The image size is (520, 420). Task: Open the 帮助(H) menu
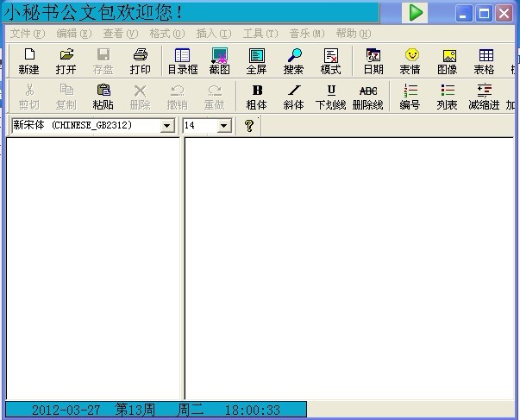pos(354,34)
